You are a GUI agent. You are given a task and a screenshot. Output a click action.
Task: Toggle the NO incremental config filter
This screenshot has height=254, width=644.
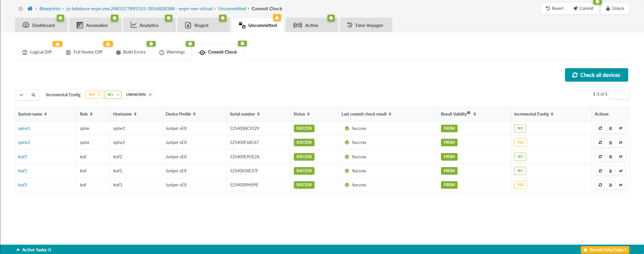[113, 95]
